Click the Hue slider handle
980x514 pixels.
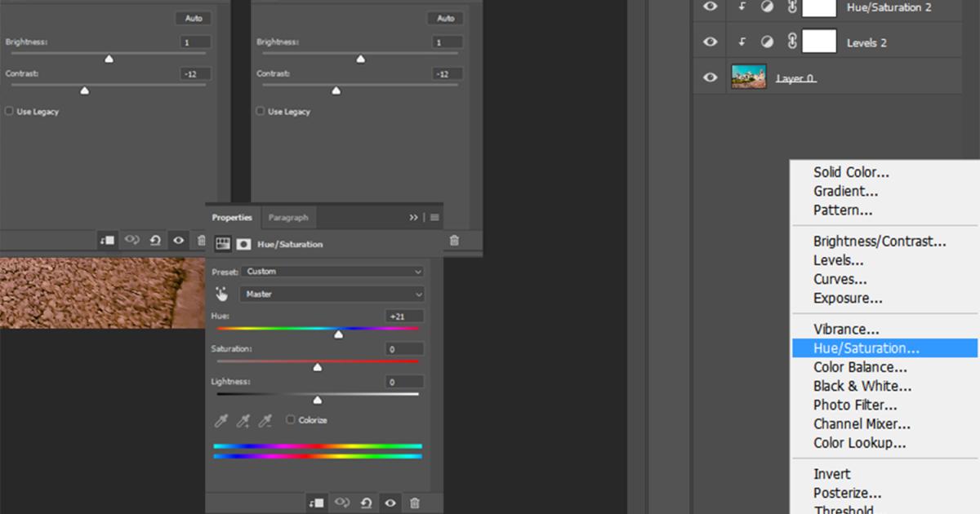coord(338,335)
